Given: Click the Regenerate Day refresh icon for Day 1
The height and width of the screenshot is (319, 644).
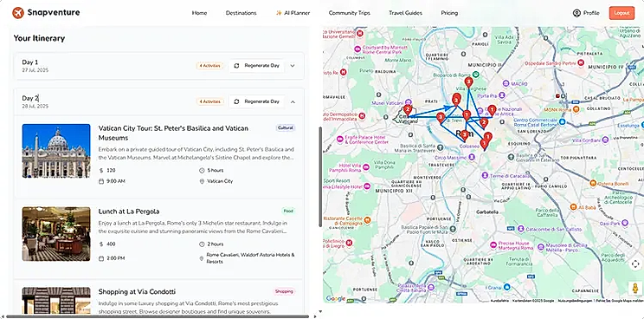Looking at the screenshot, I should click(x=236, y=66).
